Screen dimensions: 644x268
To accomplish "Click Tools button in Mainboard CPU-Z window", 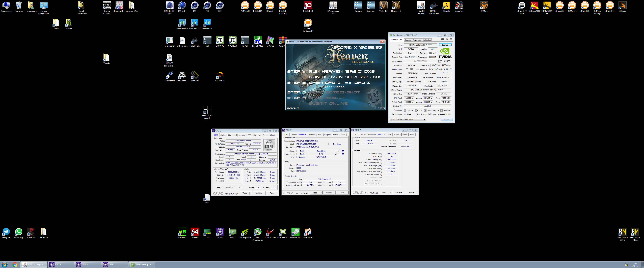I will pyautogui.click(x=315, y=193).
